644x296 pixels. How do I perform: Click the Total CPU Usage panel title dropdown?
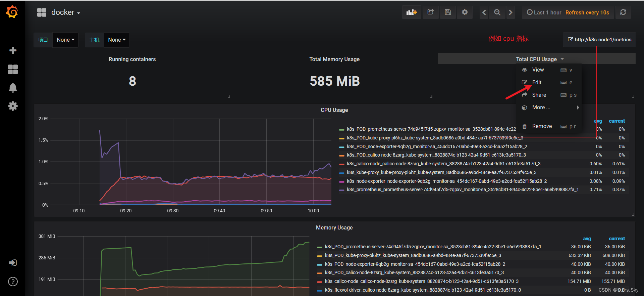(x=540, y=59)
